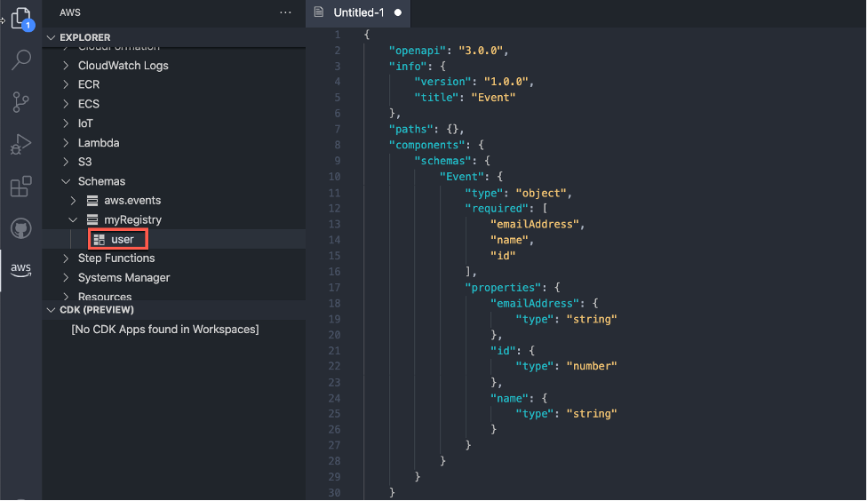
Task: Click the user schema icon
Action: click(x=100, y=239)
